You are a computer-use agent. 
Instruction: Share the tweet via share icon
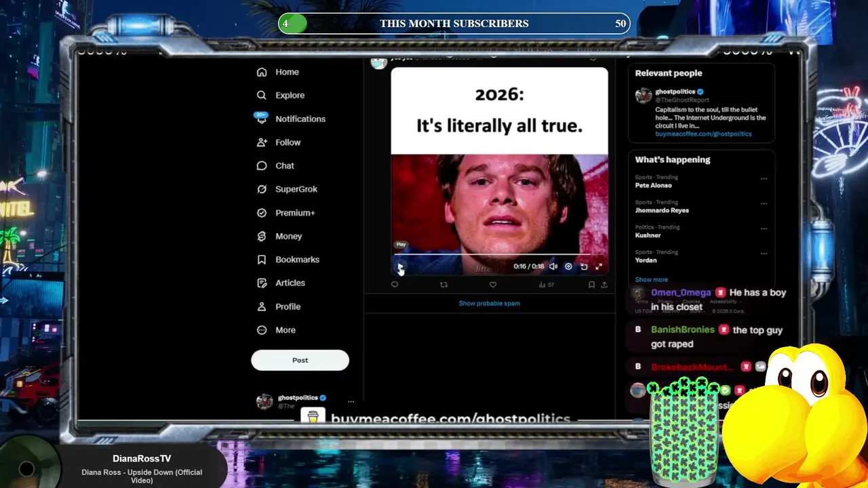click(604, 285)
